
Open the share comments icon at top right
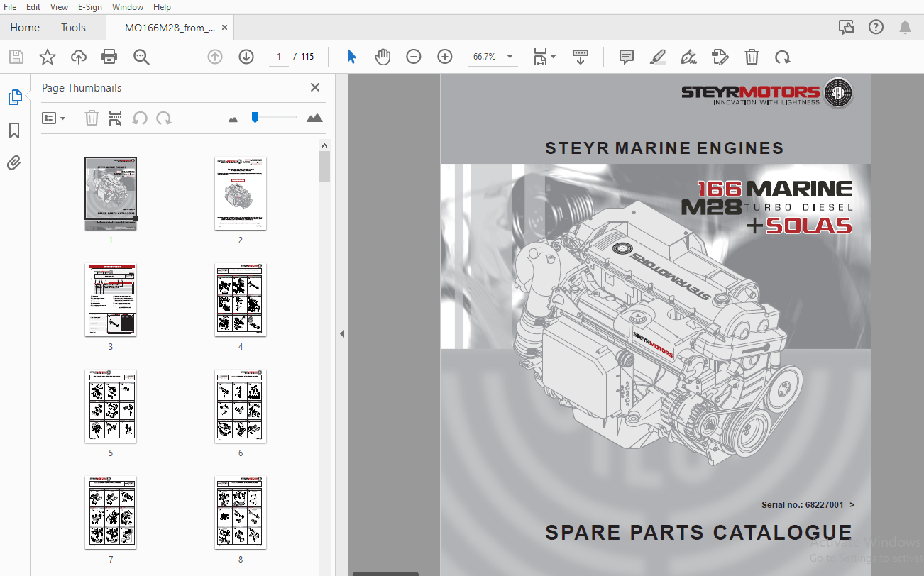(846, 27)
